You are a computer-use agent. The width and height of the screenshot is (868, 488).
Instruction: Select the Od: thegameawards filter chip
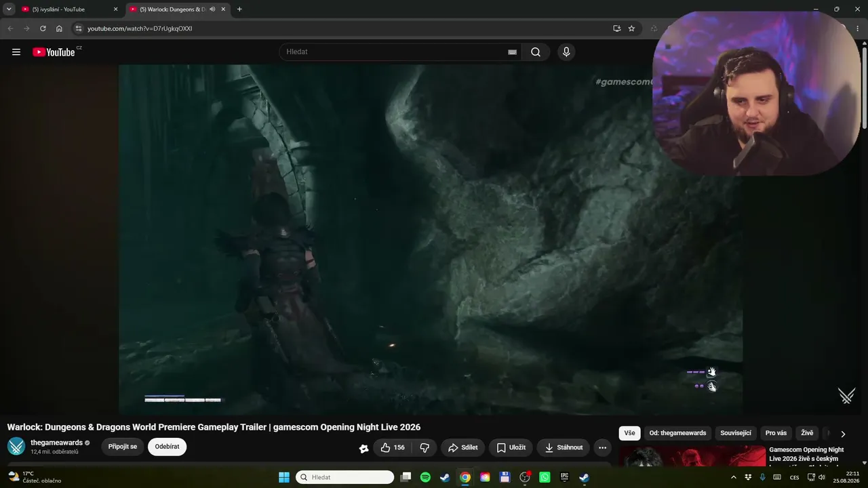[x=677, y=433]
